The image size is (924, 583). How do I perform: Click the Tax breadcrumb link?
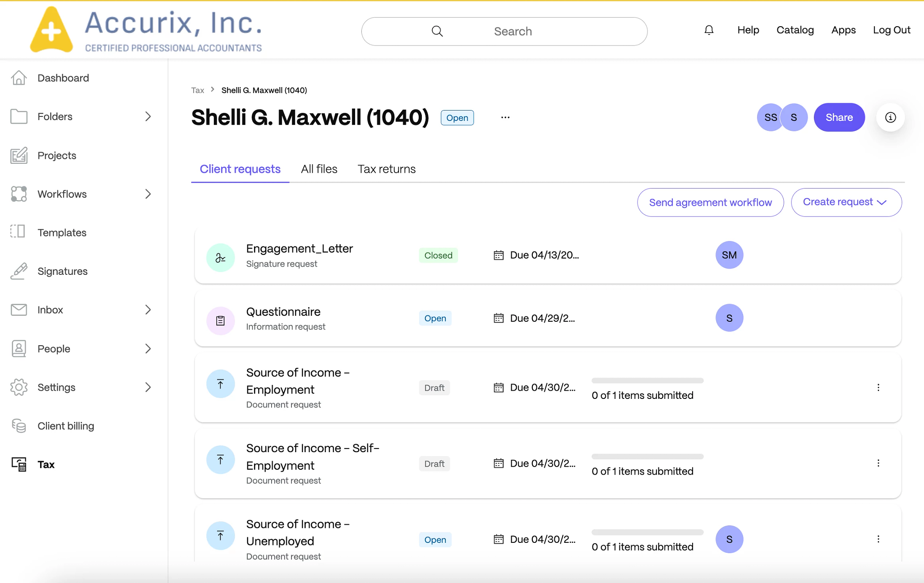[198, 90]
